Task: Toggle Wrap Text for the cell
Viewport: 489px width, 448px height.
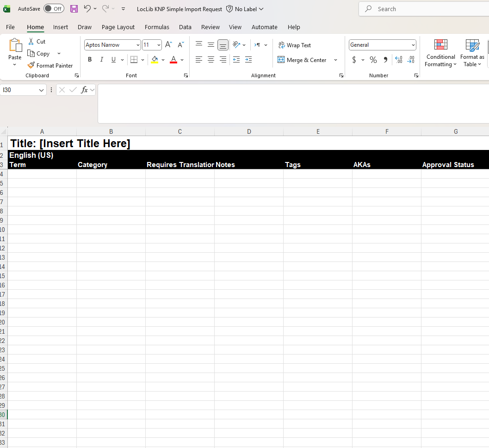Action: pyautogui.click(x=294, y=45)
